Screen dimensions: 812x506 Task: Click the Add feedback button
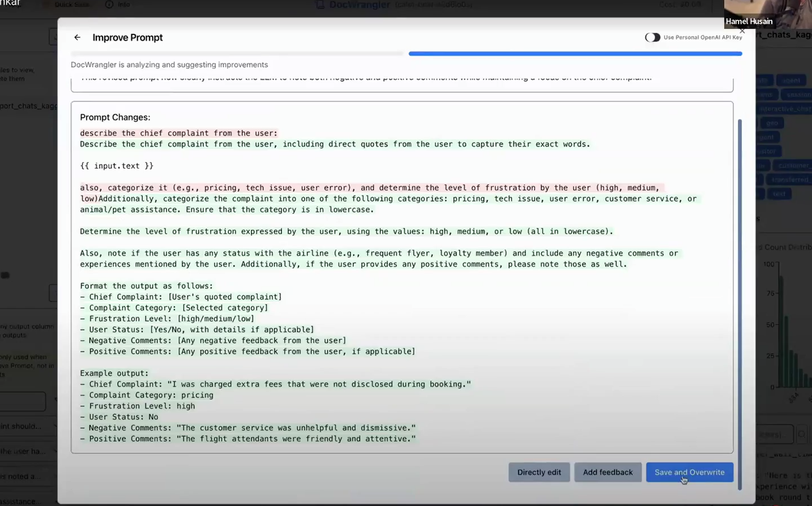[608, 472]
